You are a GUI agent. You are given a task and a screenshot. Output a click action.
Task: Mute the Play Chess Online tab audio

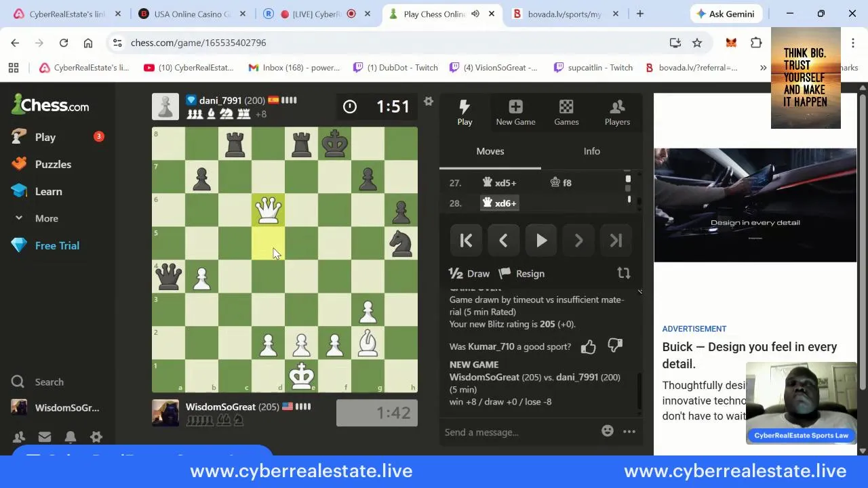475,14
